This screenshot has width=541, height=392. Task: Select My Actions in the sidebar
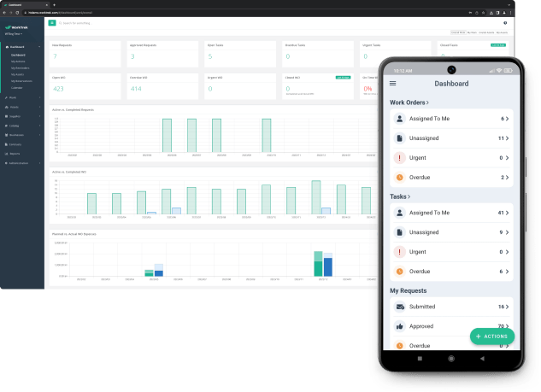18,61
